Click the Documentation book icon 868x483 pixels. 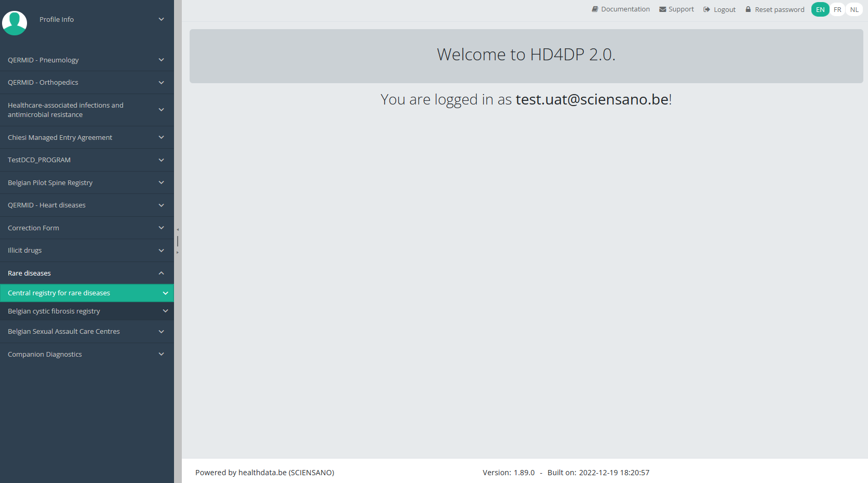595,9
